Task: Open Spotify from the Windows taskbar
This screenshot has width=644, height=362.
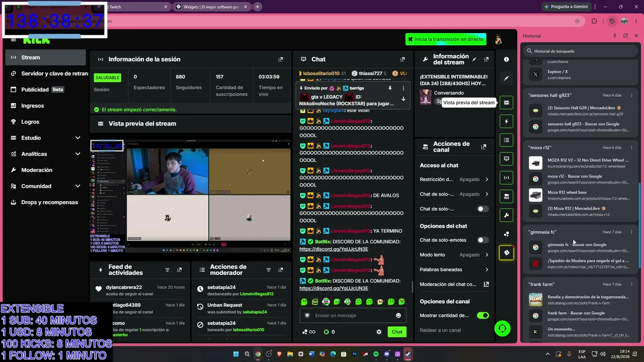Action: point(376,354)
